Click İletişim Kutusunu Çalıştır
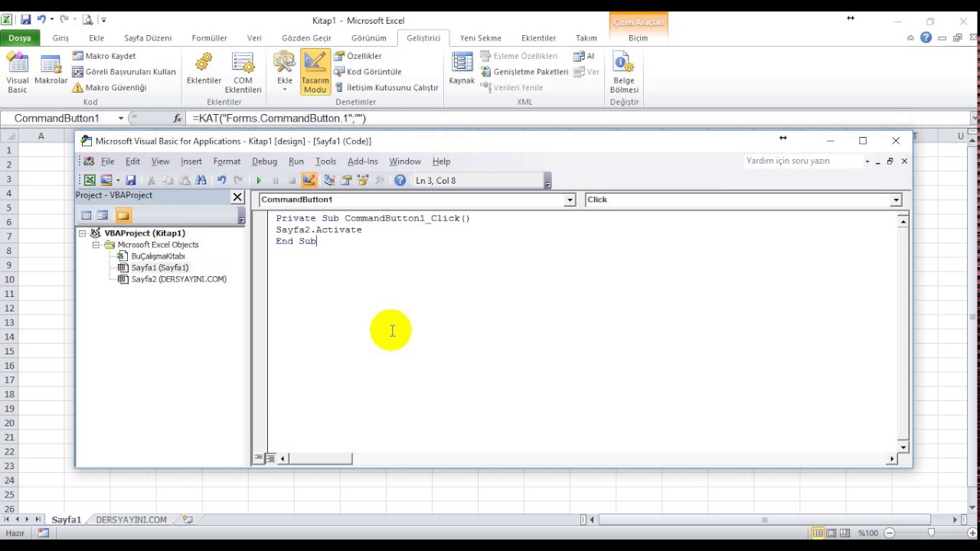 click(387, 88)
